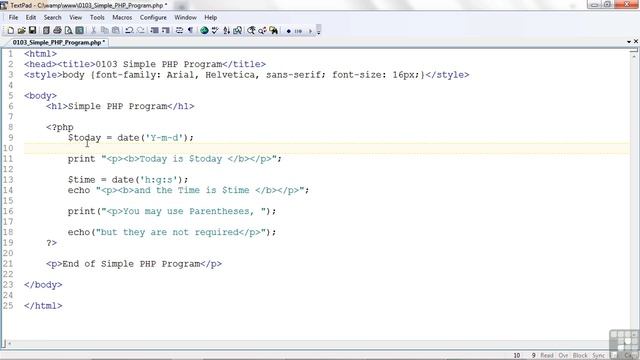Click the Page Setup toolbar icon
The width and height of the screenshot is (640, 360).
pos(80,31)
